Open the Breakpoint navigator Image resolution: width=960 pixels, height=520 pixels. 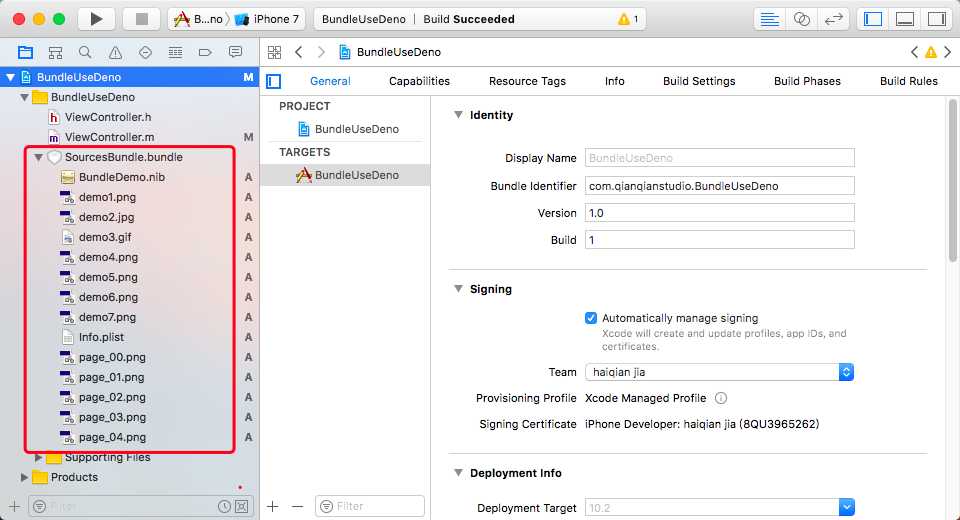pos(205,53)
